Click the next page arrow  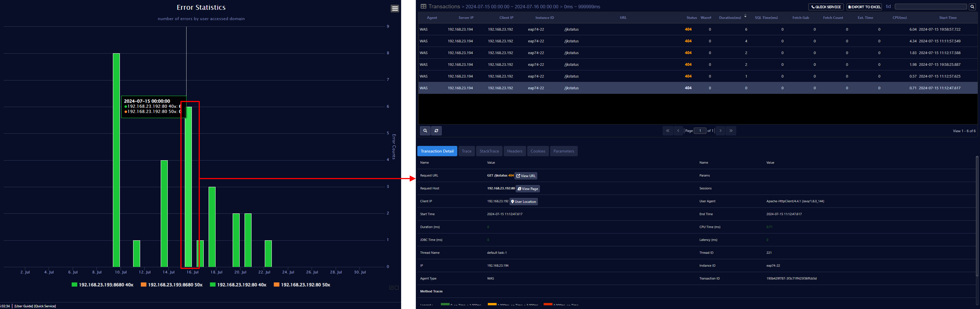pyautogui.click(x=720, y=131)
